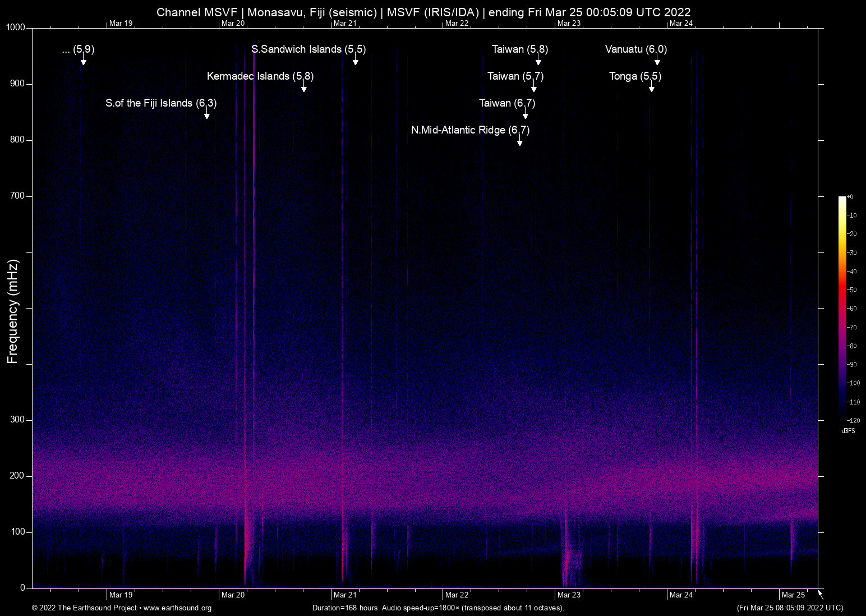Select the Taiwan (5.8) event label

click(x=520, y=49)
